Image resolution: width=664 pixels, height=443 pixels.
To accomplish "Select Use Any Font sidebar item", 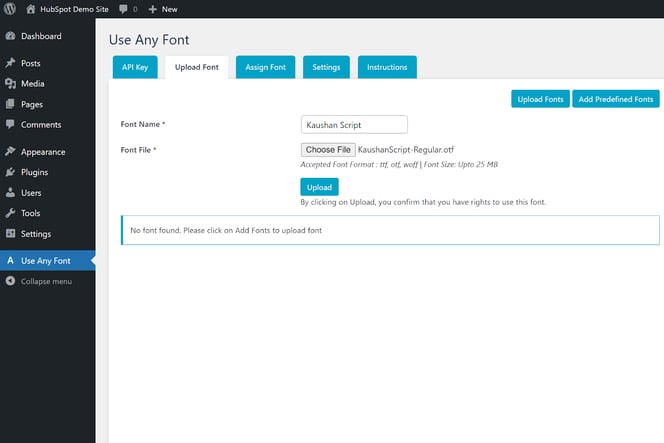I will pos(46,261).
